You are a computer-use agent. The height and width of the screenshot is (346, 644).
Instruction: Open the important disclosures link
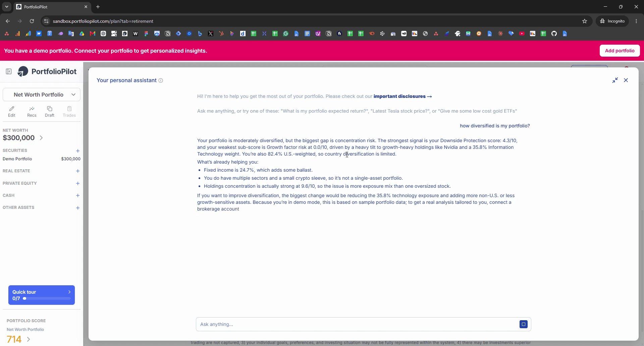(x=402, y=96)
